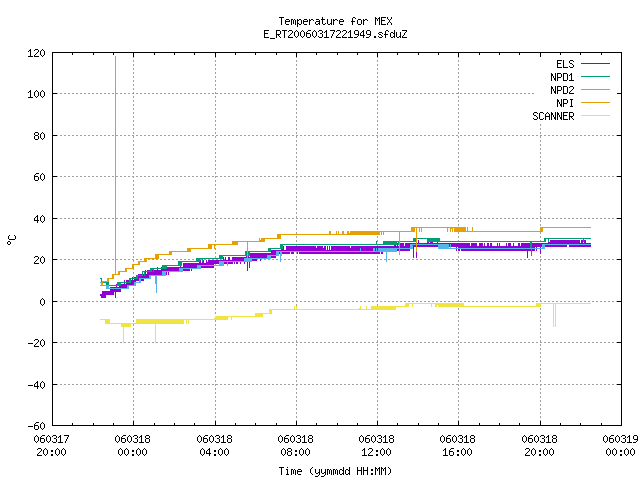Viewport: 640px width, 480px height.
Task: Click the light blue NPD2 legend line sample
Action: point(595,90)
